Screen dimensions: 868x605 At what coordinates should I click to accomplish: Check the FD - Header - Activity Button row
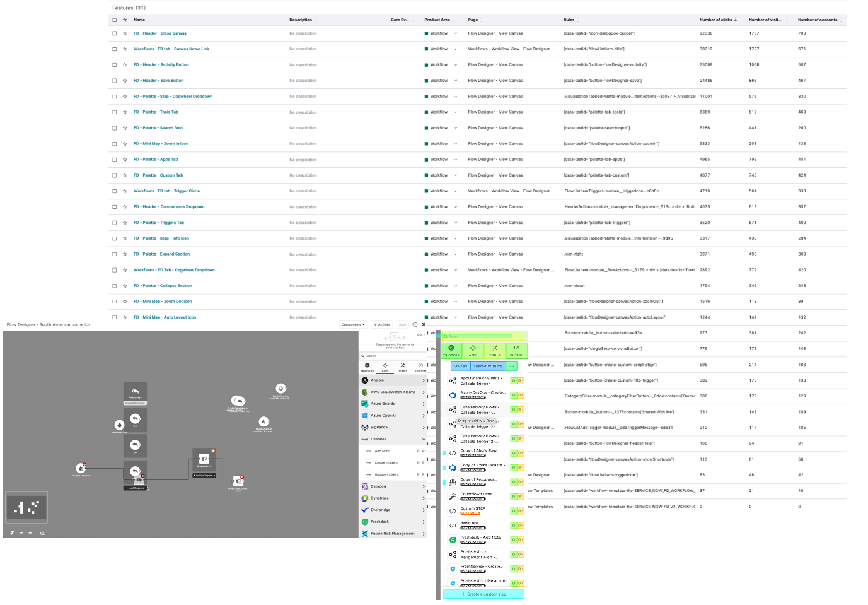115,65
